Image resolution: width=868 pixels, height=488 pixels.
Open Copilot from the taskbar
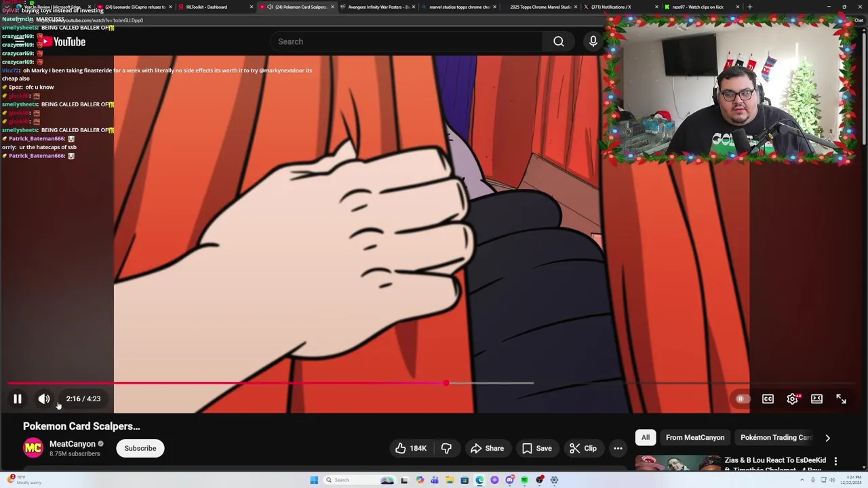[x=420, y=480]
